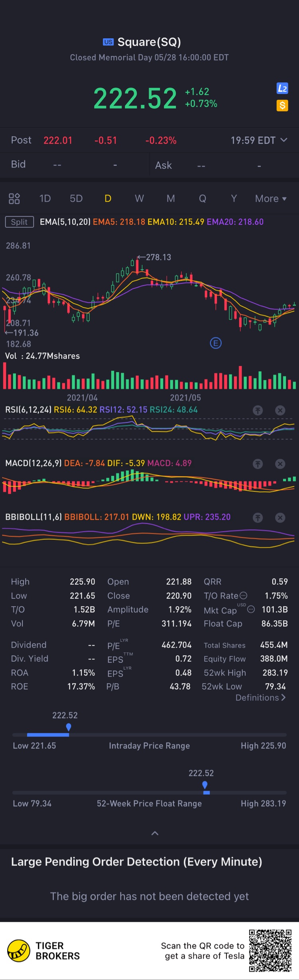This screenshot has height=980, width=299.
Task: Switch to the 1D chart tab
Action: 45,199
